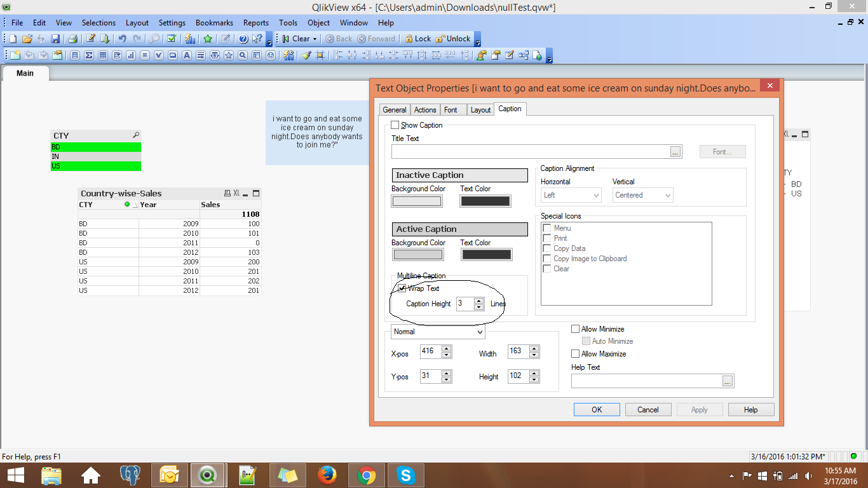Decrease the Height spinner value
Image resolution: width=868 pixels, height=488 pixels.
[534, 380]
